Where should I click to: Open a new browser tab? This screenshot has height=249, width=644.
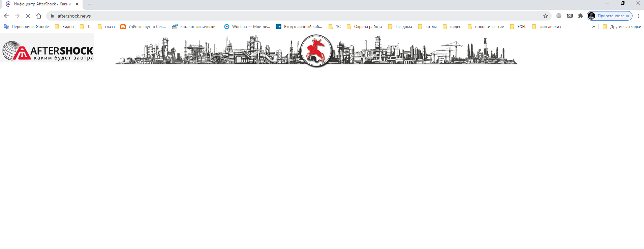(90, 4)
